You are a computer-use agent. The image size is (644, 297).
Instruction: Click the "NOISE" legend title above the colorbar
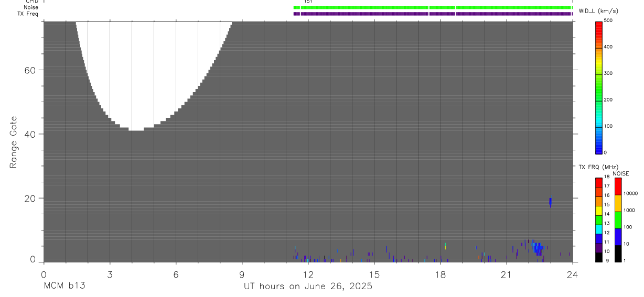(x=621, y=173)
